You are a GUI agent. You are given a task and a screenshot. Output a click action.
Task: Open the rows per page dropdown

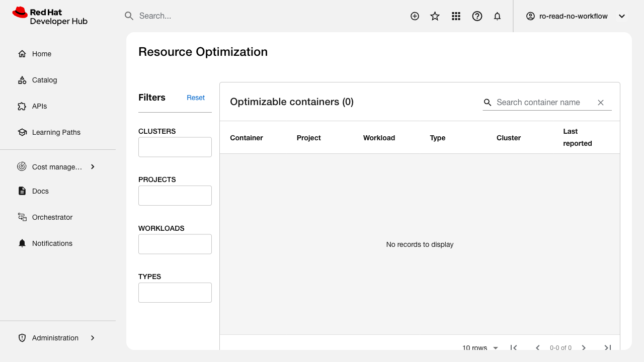(480, 347)
